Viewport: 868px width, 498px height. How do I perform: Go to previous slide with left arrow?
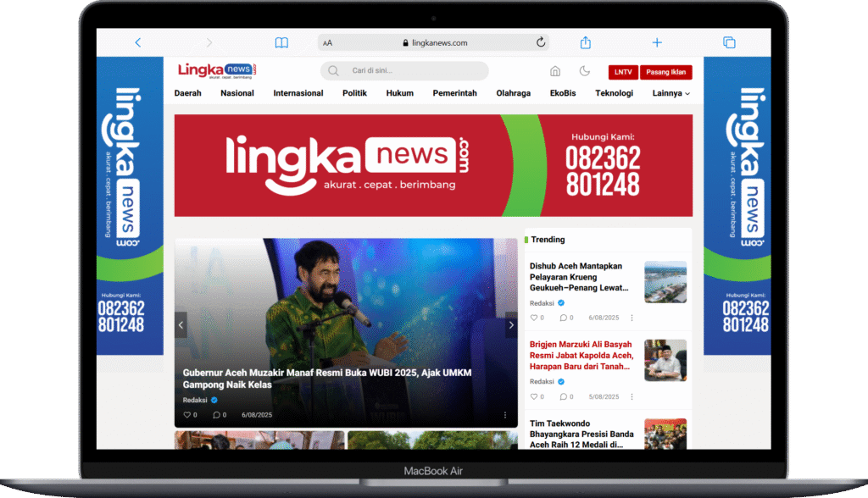[181, 324]
